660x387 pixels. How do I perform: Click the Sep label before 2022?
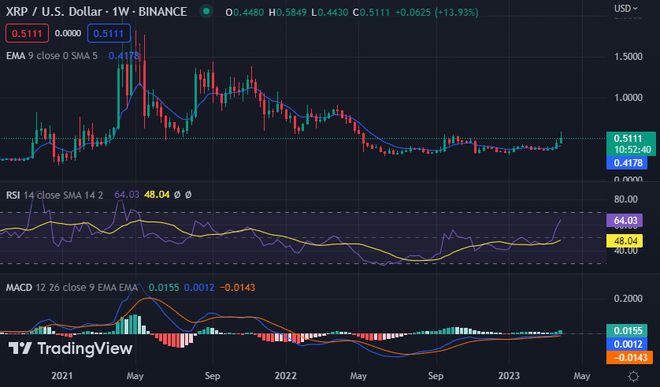coord(212,376)
